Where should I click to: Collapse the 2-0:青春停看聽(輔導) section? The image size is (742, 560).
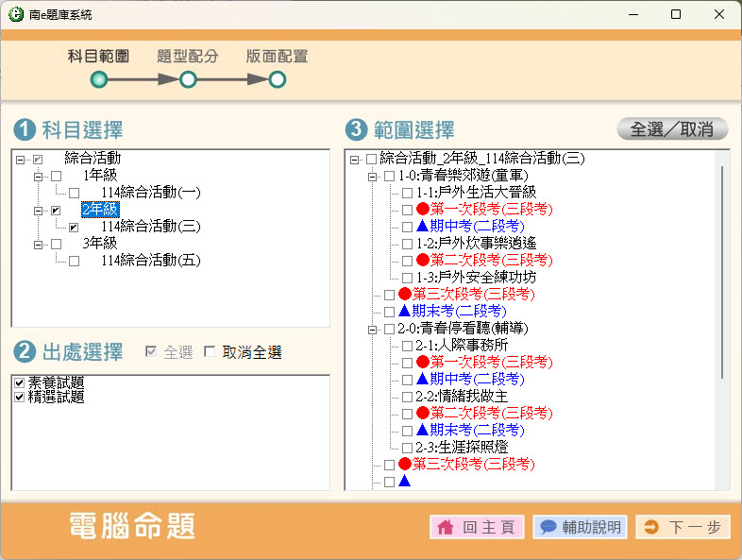tap(372, 329)
